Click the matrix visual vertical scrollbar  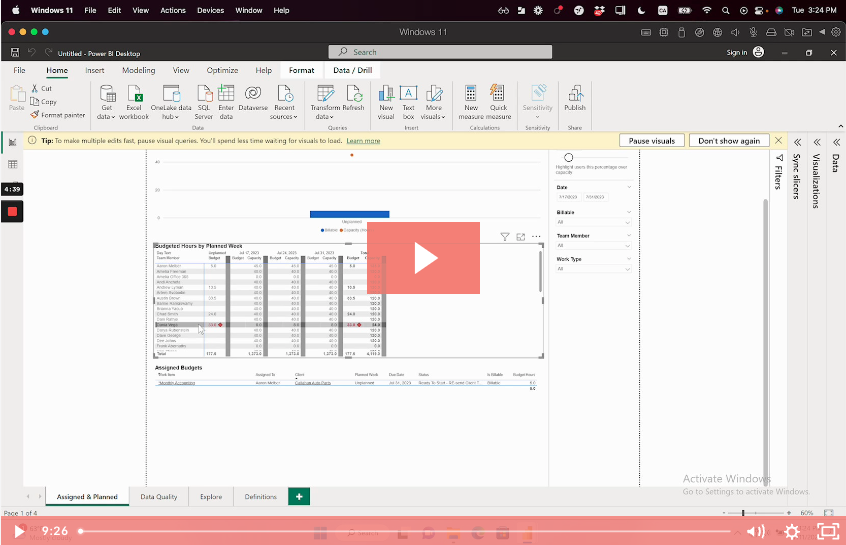(x=540, y=271)
